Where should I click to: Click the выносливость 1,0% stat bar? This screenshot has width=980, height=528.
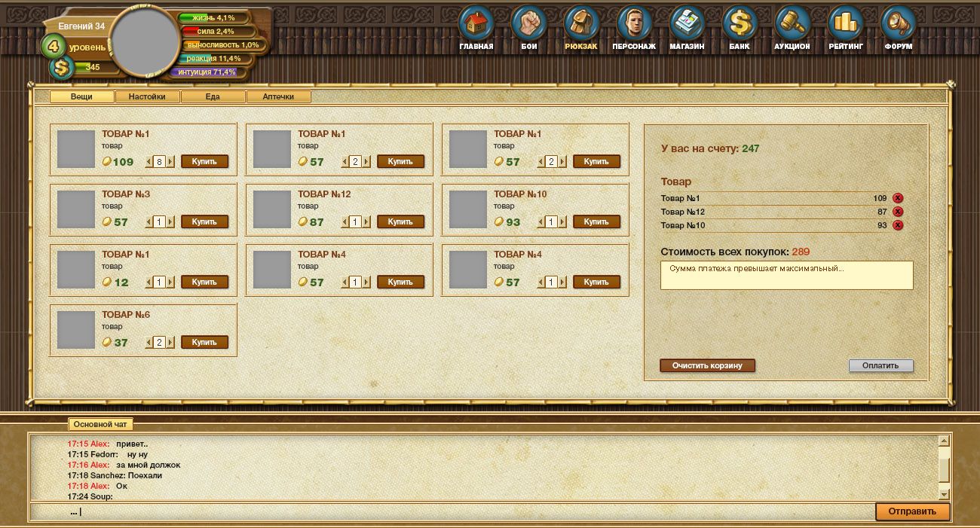click(x=223, y=44)
